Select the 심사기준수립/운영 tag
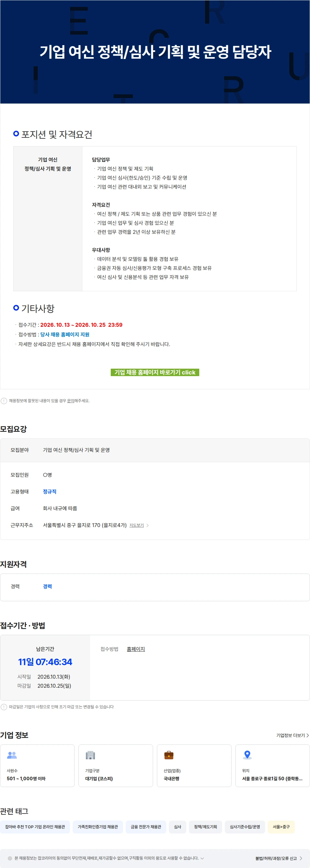The height and width of the screenshot is (868, 310). (x=245, y=827)
